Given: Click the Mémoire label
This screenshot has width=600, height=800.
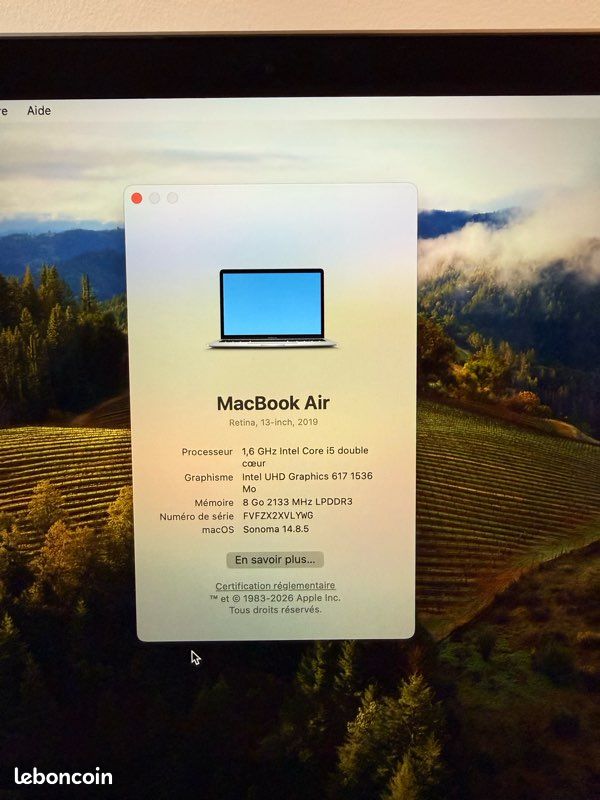Looking at the screenshot, I should coord(214,503).
